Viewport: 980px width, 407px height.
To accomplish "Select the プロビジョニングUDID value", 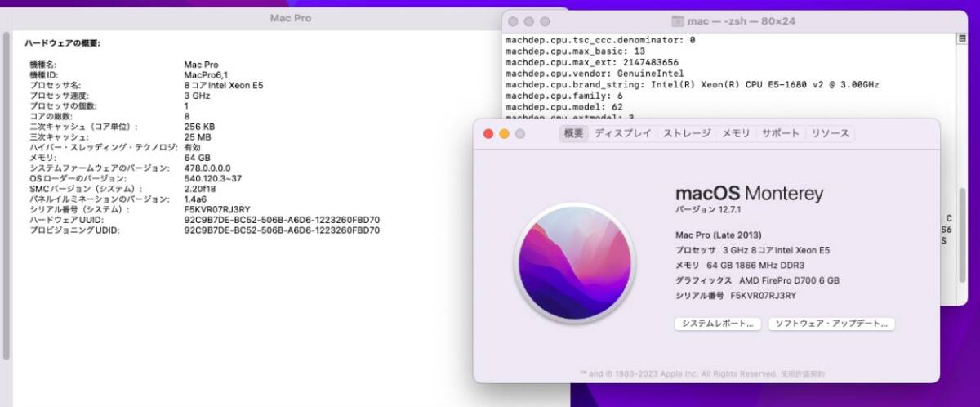I will click(282, 231).
